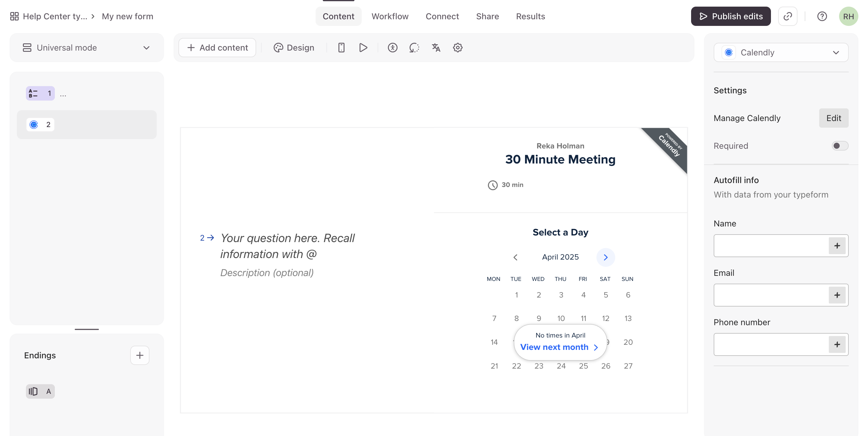This screenshot has height=436, width=868.
Task: Click the 30 min duration clock icon
Action: pos(493,185)
